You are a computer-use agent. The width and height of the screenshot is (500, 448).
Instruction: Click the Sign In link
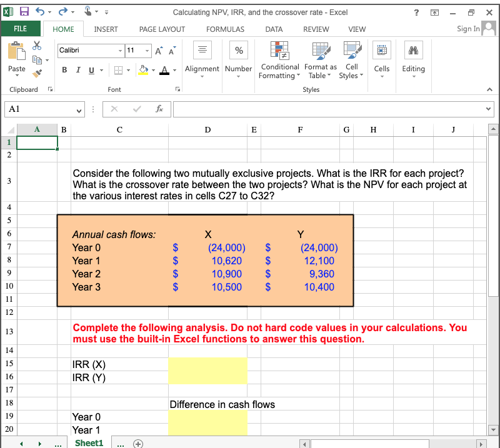(468, 29)
